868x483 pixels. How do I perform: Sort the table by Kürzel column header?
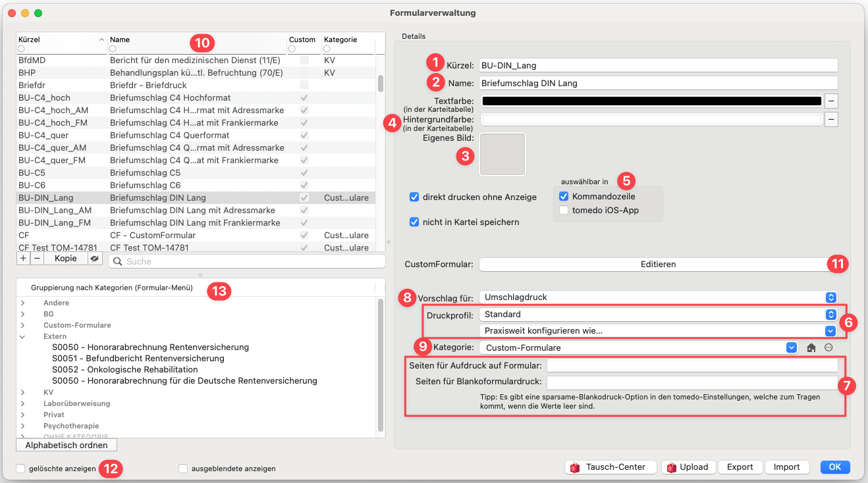(61, 39)
